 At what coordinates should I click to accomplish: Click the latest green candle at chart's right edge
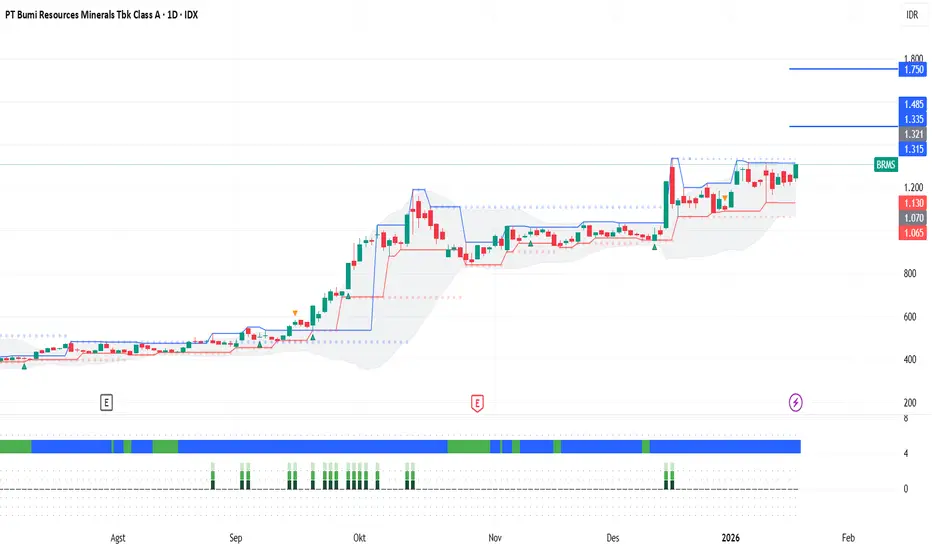point(796,171)
